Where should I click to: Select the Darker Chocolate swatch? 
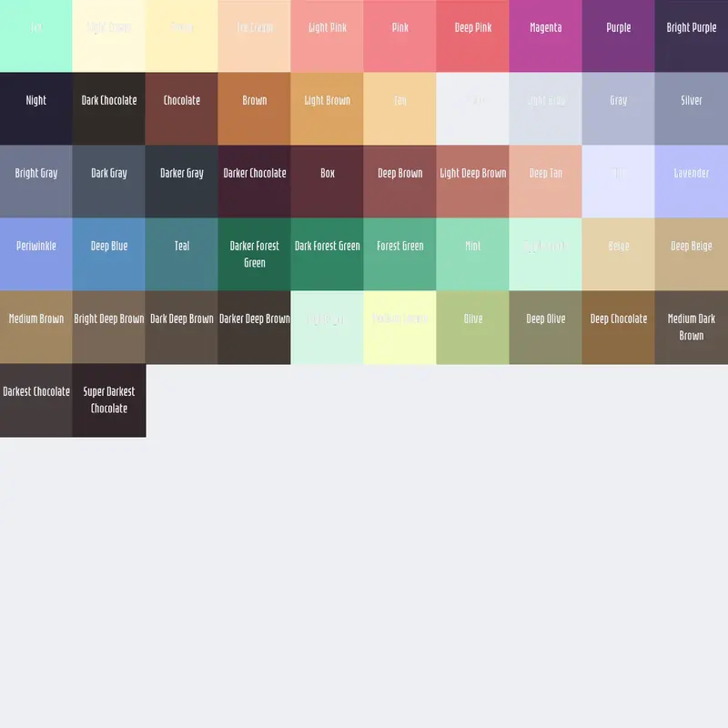click(255, 181)
